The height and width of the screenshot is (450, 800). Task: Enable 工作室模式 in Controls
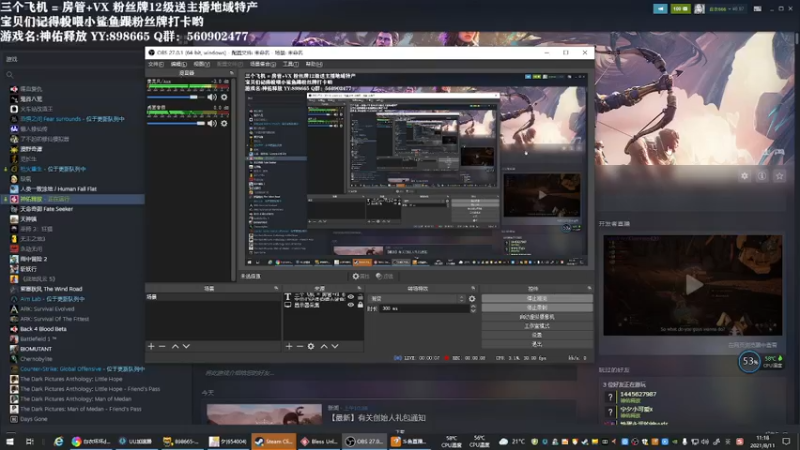click(537, 326)
